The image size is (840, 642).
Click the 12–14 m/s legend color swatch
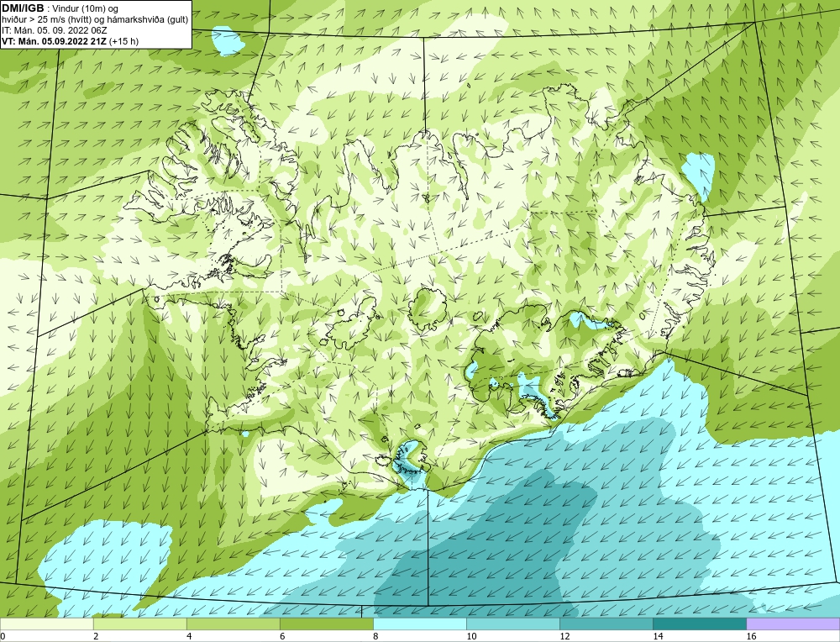(606, 624)
